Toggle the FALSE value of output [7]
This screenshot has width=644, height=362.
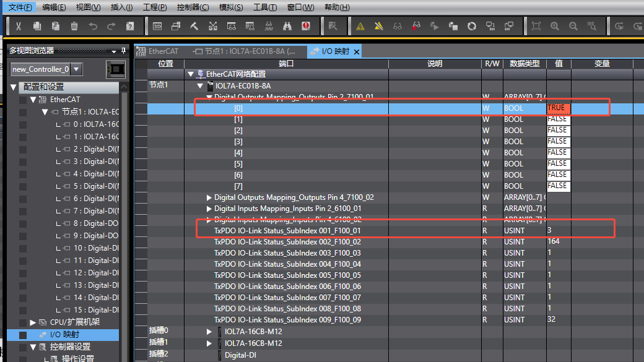coord(558,186)
